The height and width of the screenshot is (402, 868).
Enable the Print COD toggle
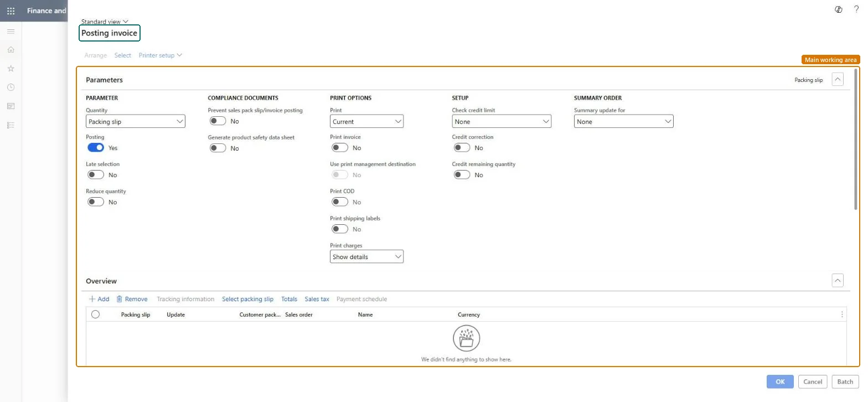pyautogui.click(x=340, y=202)
